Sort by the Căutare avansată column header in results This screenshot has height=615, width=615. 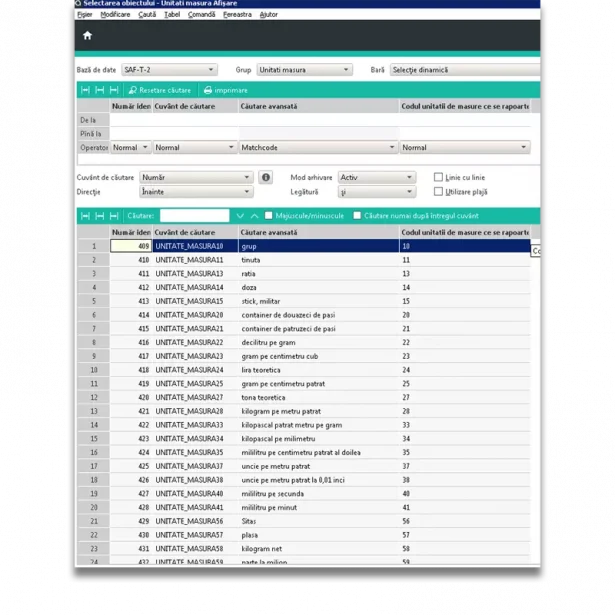tap(317, 232)
